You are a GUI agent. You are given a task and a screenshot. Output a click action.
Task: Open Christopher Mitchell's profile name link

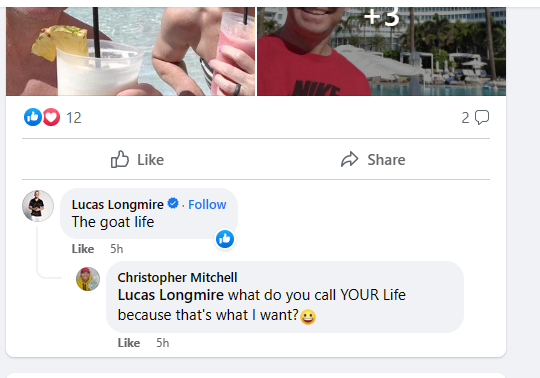pos(177,277)
